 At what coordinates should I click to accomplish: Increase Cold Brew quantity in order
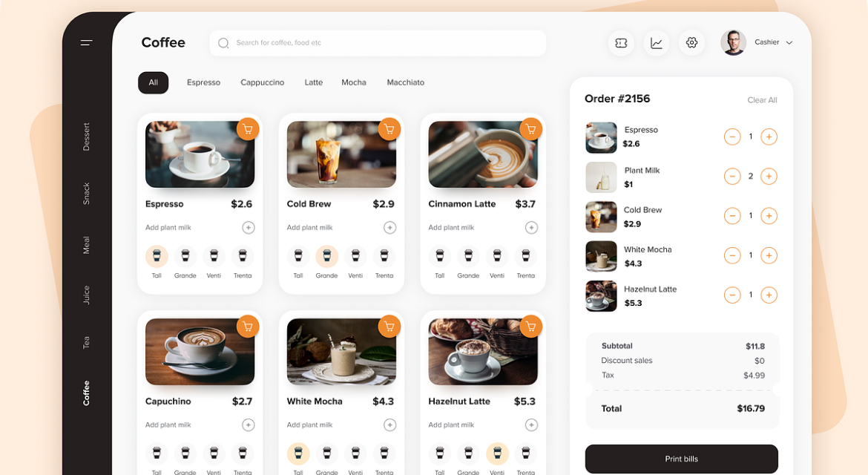point(769,216)
